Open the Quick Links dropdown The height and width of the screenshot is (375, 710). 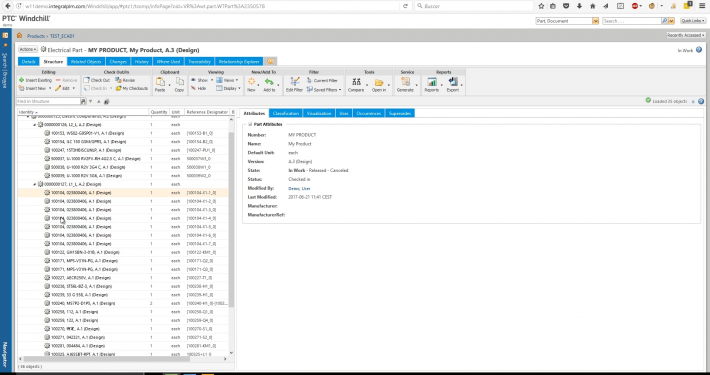point(693,21)
